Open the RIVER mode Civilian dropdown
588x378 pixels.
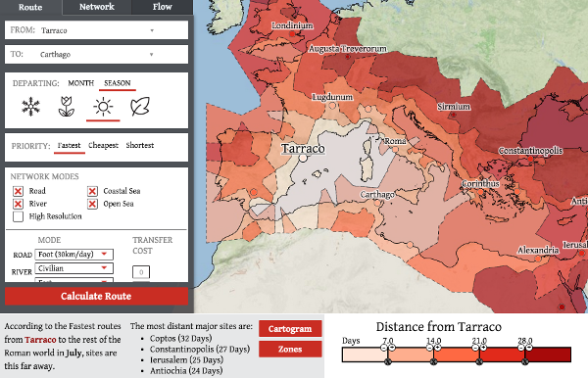pyautogui.click(x=74, y=268)
